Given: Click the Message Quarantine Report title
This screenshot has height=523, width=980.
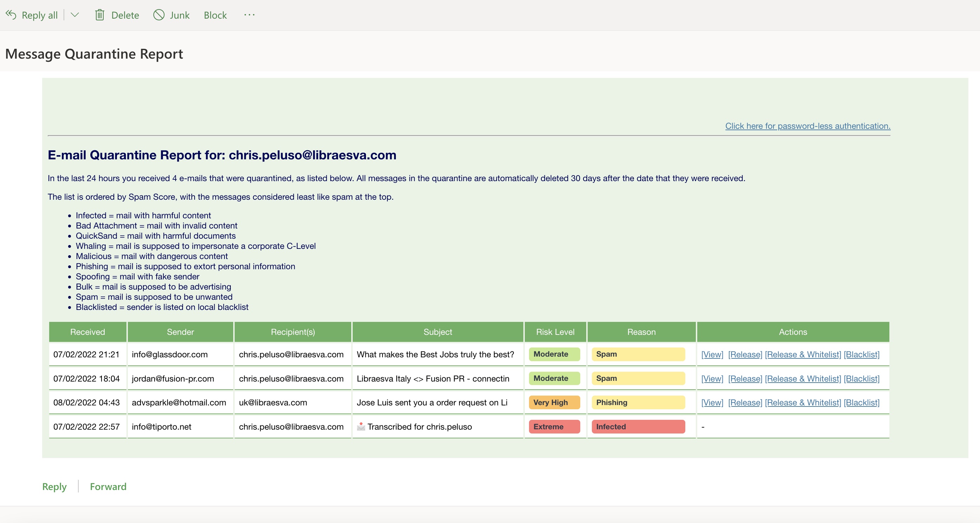Looking at the screenshot, I should pyautogui.click(x=94, y=54).
